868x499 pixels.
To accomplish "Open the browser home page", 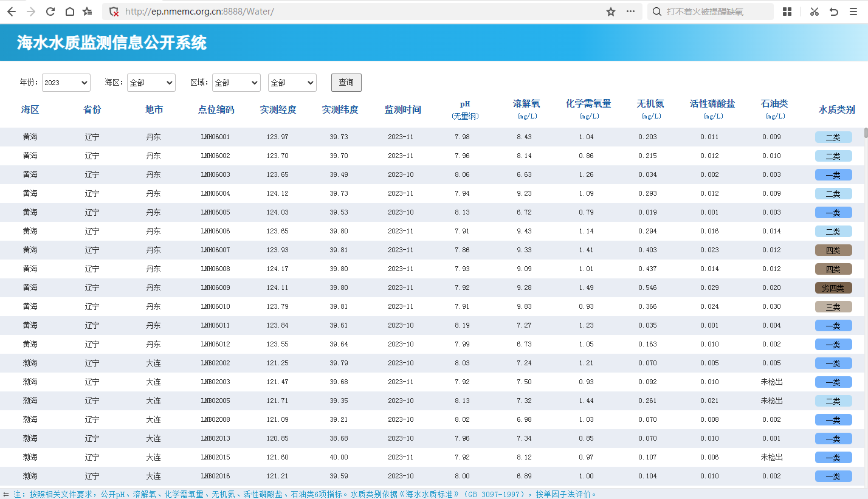I will pyautogui.click(x=70, y=12).
